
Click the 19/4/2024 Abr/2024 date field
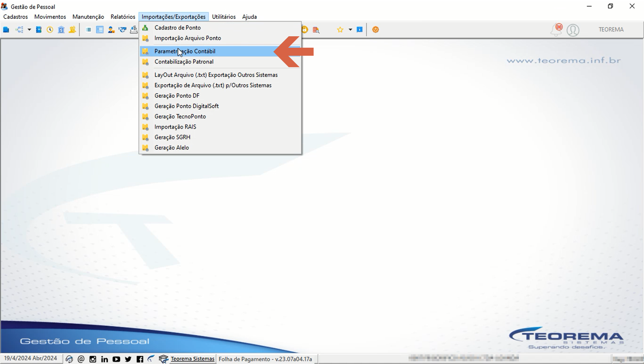[31, 359]
